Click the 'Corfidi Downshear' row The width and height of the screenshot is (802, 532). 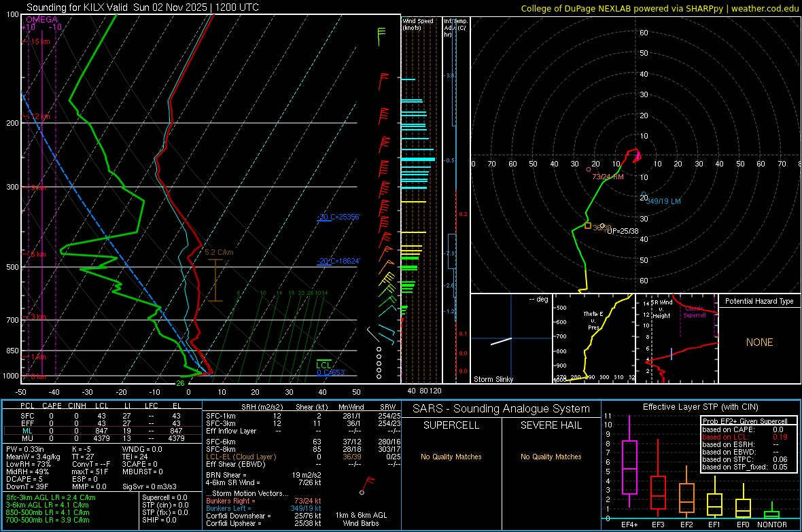click(264, 516)
